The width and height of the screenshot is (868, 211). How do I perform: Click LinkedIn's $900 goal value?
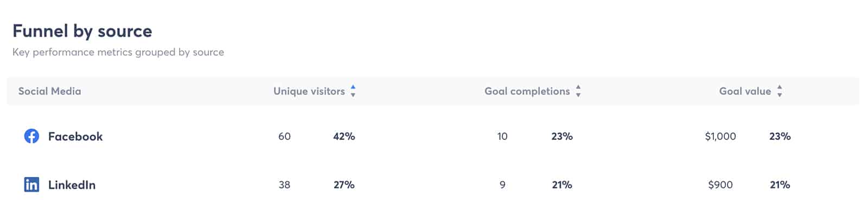(720, 184)
